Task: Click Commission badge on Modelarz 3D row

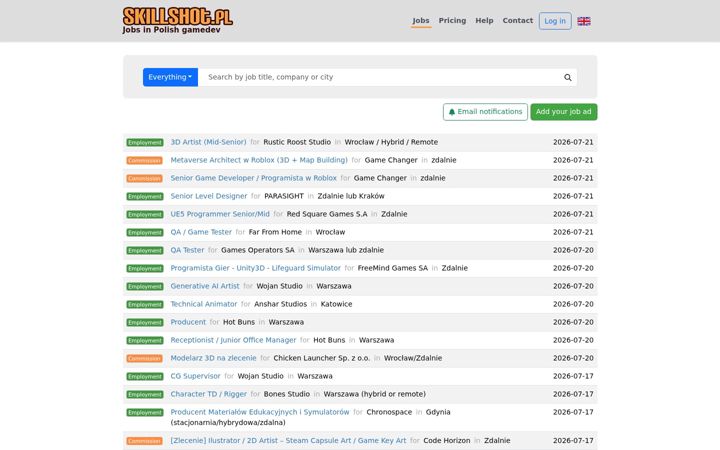Action: click(144, 358)
